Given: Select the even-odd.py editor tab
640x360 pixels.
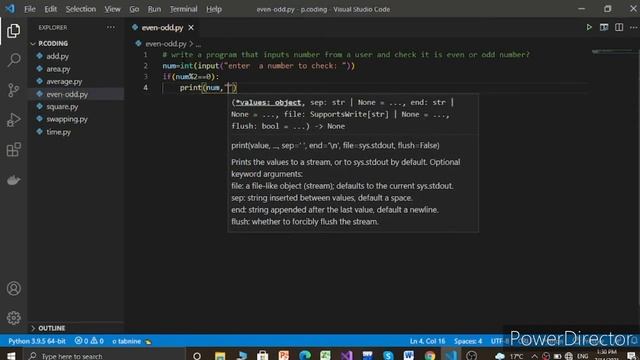Looking at the screenshot, I should tap(162, 28).
